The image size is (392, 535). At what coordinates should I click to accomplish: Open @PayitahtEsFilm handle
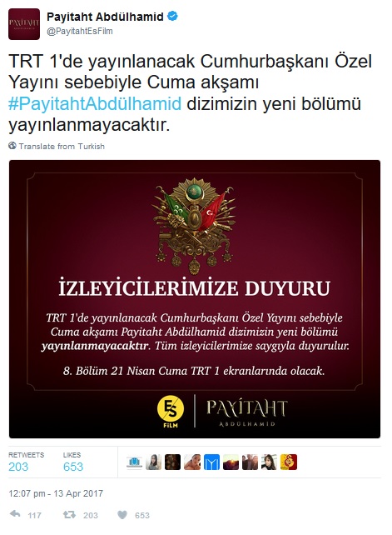(80, 31)
